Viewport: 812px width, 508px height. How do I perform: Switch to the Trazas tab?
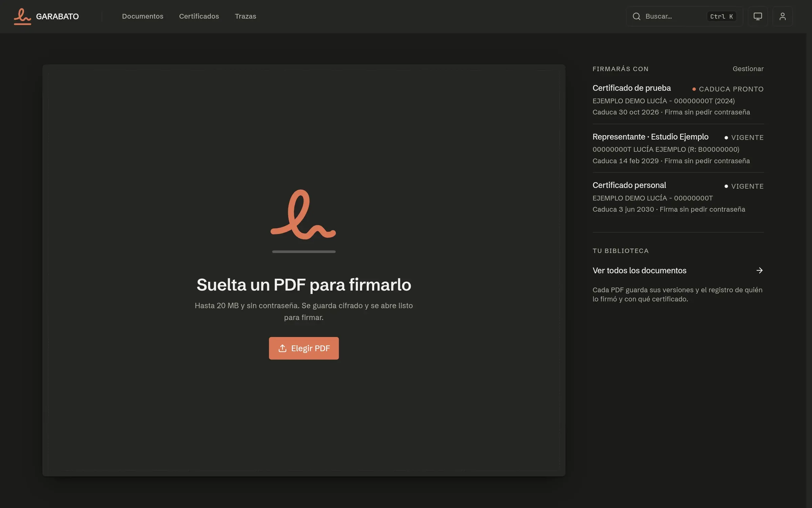(245, 16)
